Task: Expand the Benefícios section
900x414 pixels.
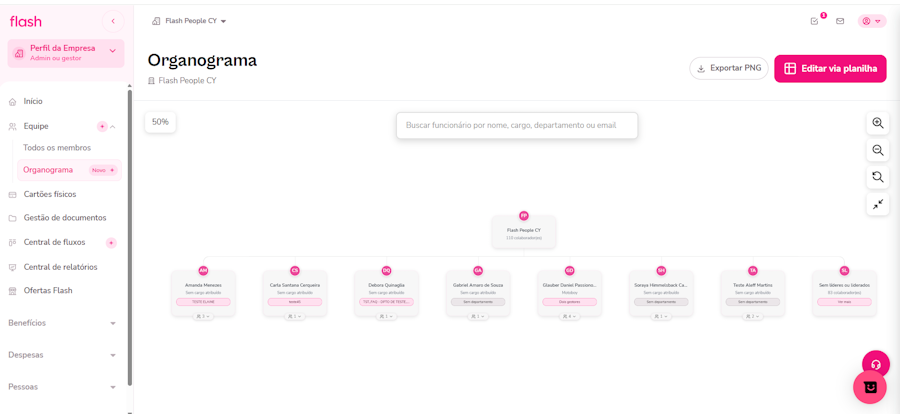Action: [62, 323]
